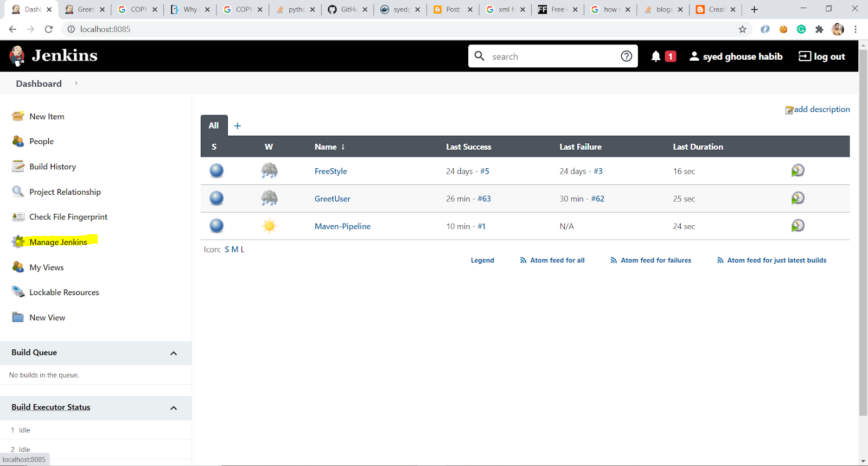The image size is (868, 466).
Task: Collapse the Build Queue panel
Action: tap(174, 353)
